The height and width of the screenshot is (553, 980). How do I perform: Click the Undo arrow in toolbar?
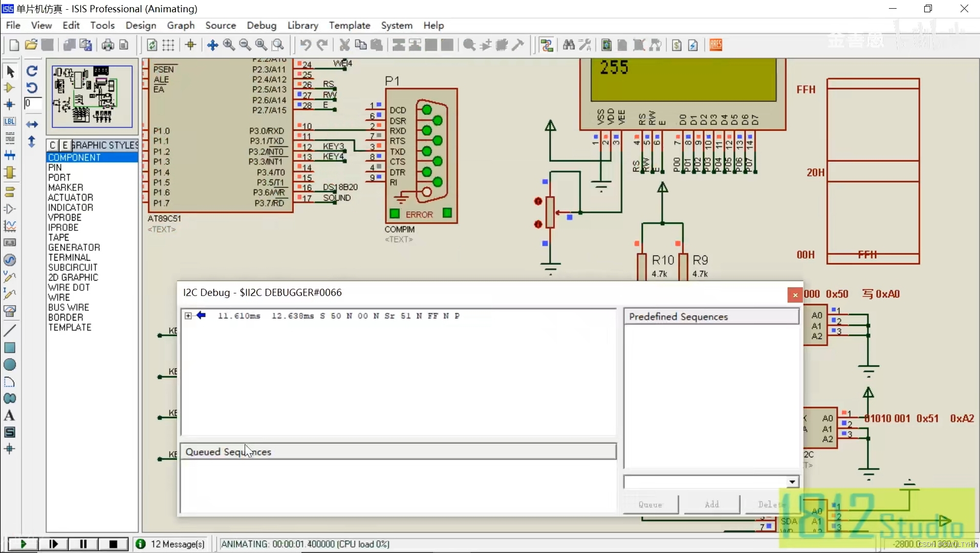point(306,45)
